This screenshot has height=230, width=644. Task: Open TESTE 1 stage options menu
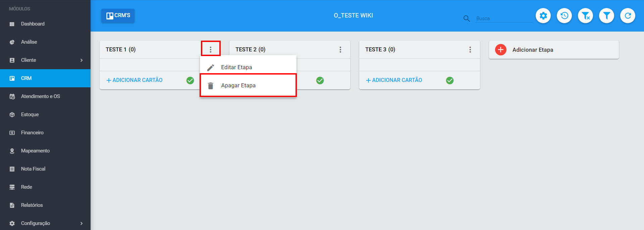(x=211, y=50)
